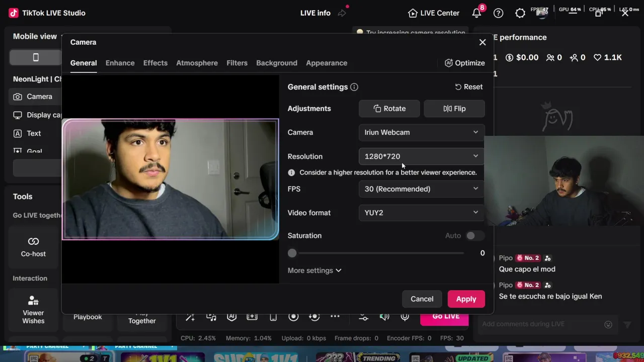This screenshot has height=362, width=644.
Task: Open the Resolution dropdown showing 1280*720
Action: point(422,156)
